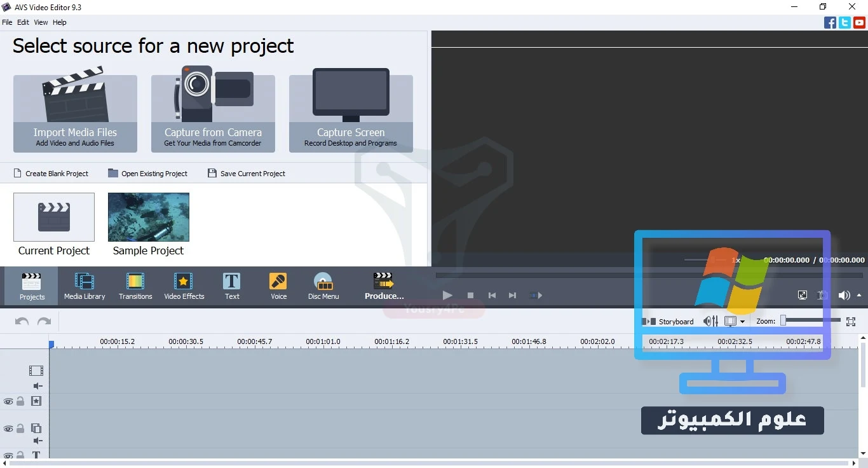
Task: Open the Projects section
Action: [32, 286]
